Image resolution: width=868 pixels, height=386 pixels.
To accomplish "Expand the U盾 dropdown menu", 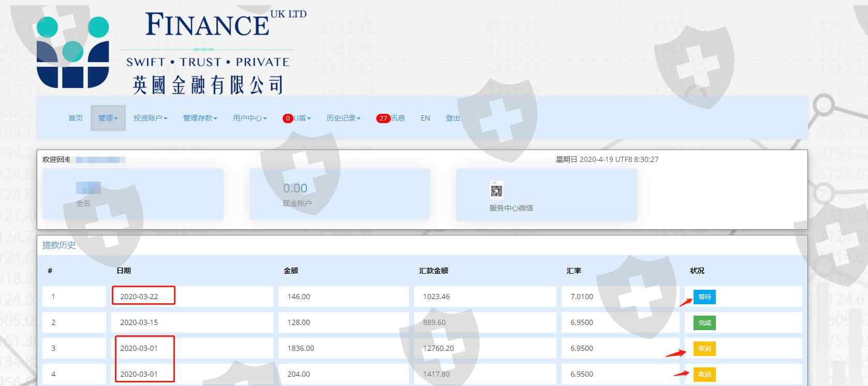I will point(297,118).
